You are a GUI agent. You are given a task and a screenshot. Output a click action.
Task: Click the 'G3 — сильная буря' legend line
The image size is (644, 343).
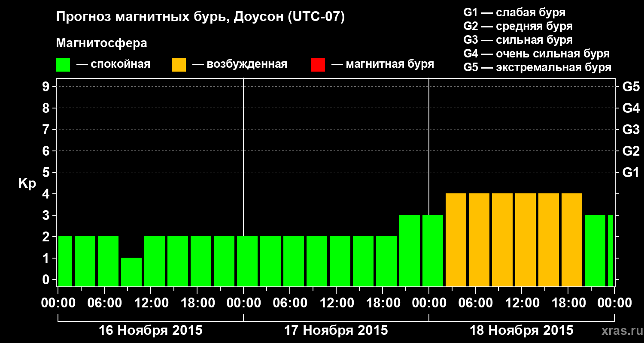(x=518, y=40)
